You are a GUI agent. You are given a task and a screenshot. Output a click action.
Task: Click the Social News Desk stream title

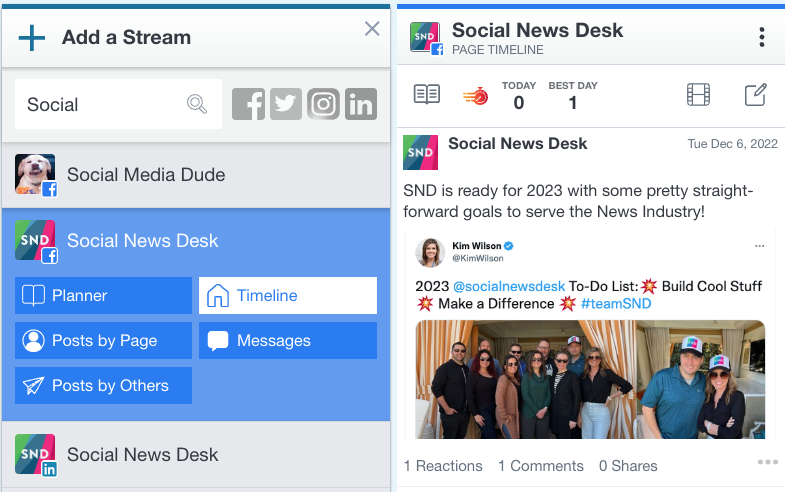pyautogui.click(x=537, y=30)
